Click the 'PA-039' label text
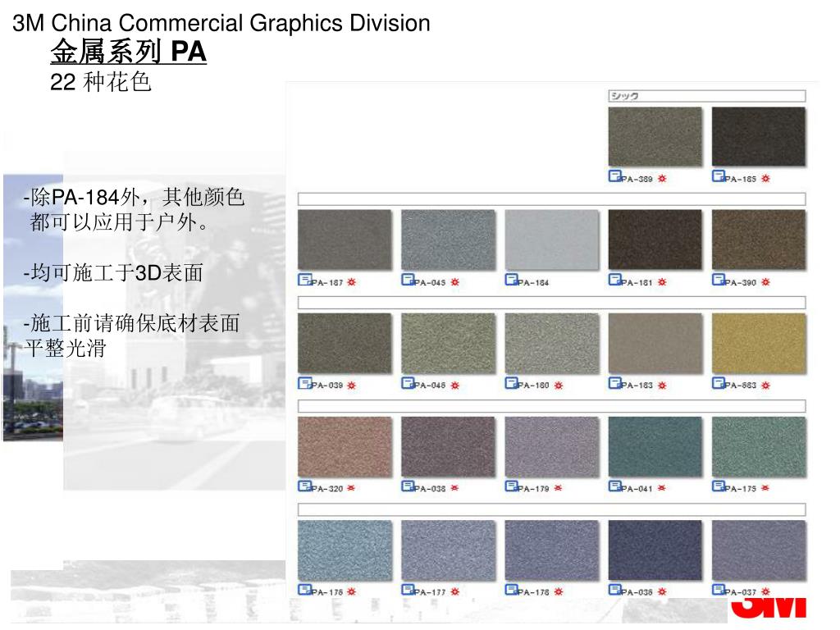This screenshot has width=840, height=630. pos(326,386)
